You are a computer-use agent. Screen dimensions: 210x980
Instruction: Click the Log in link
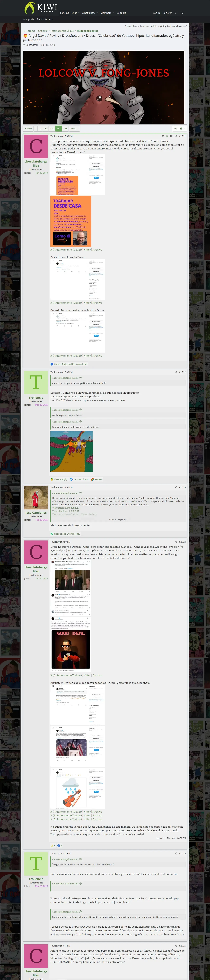(x=156, y=13)
